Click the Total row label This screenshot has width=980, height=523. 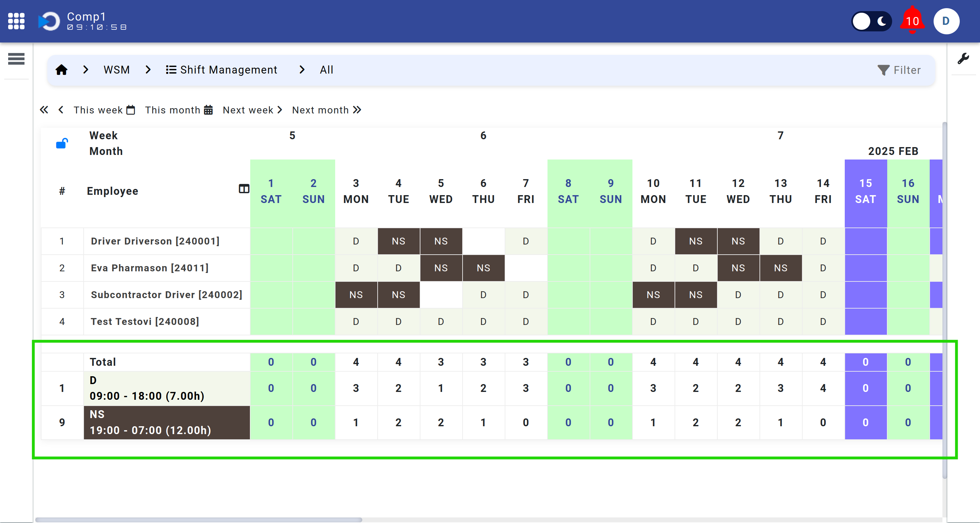pyautogui.click(x=103, y=362)
